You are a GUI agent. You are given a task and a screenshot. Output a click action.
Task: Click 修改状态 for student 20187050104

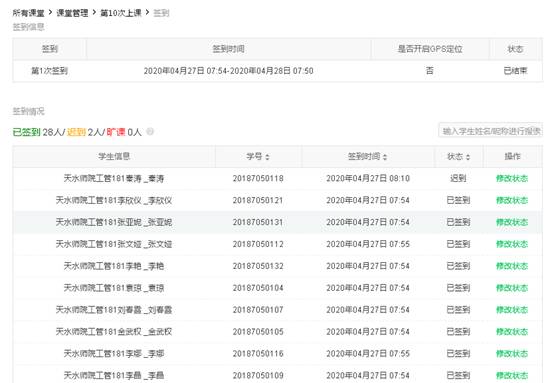(512, 288)
